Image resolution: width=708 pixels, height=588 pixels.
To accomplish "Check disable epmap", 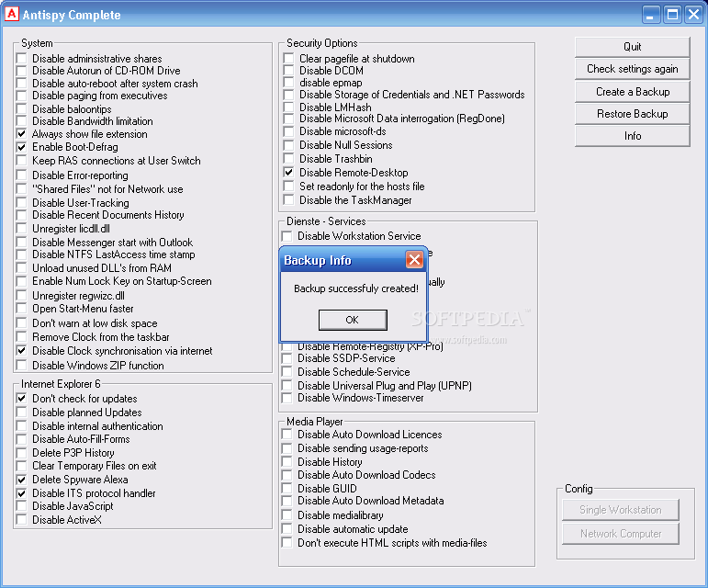I will (288, 83).
